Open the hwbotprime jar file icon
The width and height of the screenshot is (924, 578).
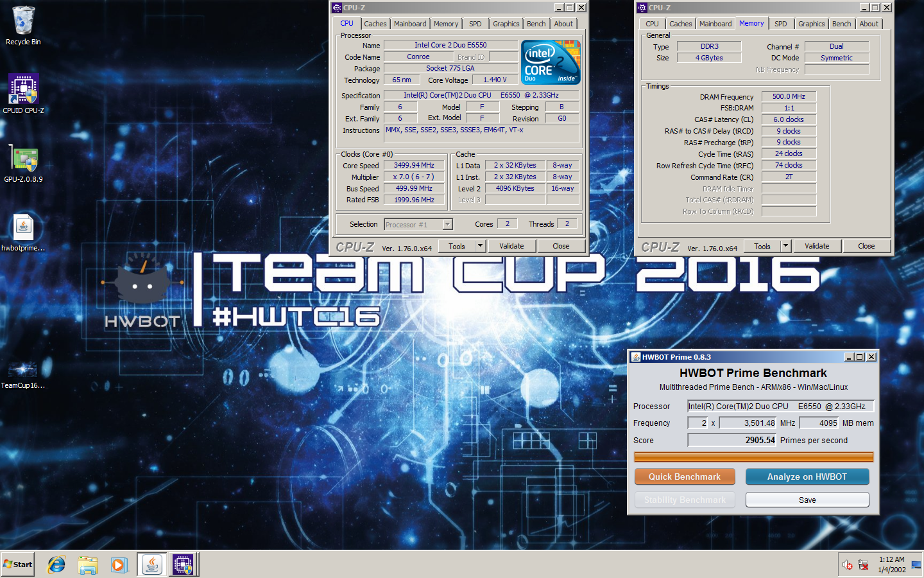point(23,232)
